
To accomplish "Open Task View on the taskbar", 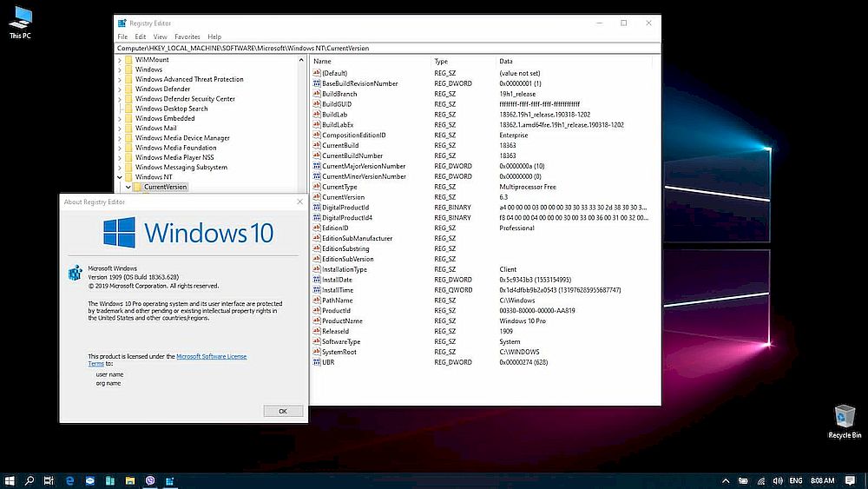I will [x=49, y=480].
